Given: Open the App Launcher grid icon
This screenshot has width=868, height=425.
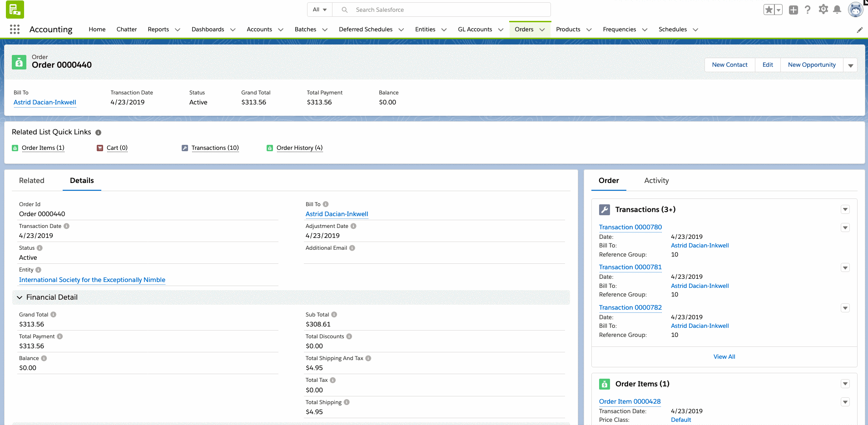Looking at the screenshot, I should point(15,30).
